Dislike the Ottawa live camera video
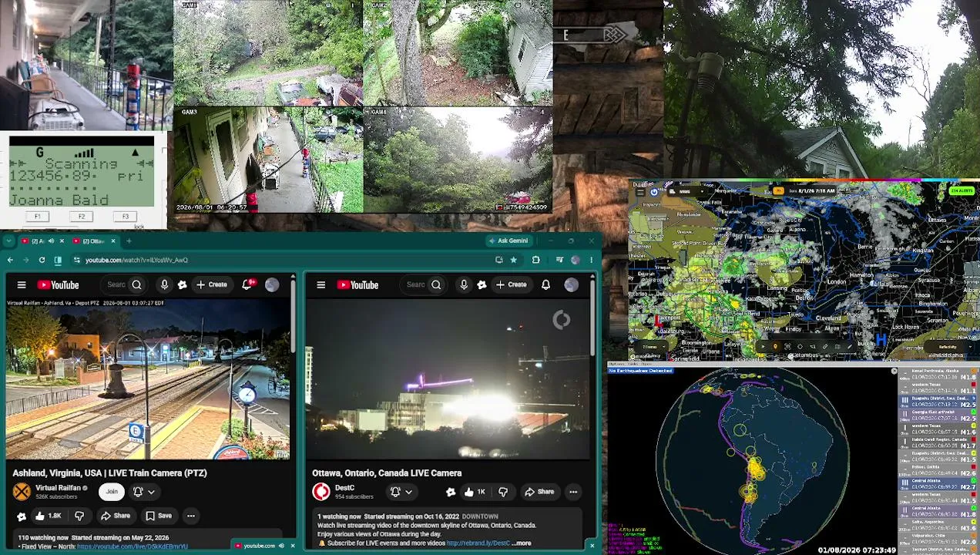Screen dimensions: 980x555 tap(503, 492)
